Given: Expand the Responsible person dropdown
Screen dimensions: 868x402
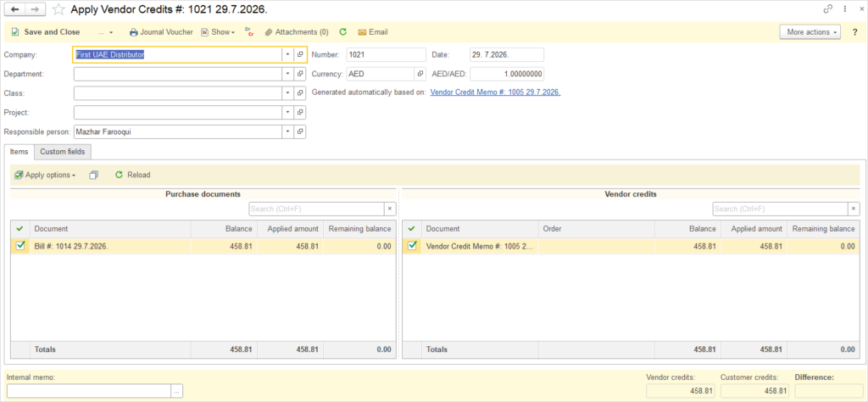Looking at the screenshot, I should pyautogui.click(x=287, y=131).
